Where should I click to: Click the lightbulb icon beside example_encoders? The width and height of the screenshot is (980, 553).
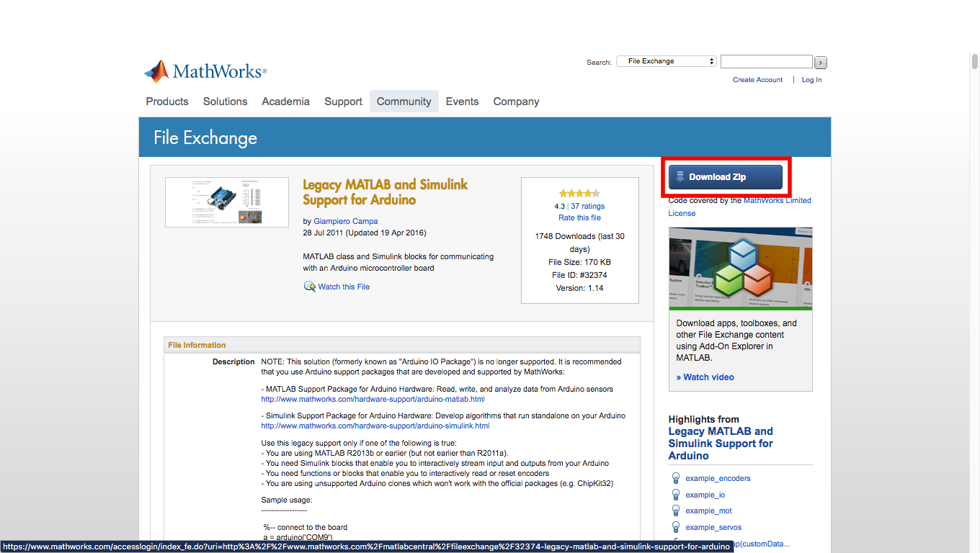coord(676,478)
